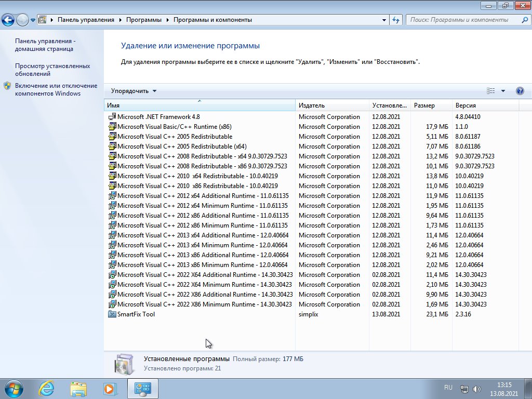Click Программы и компоненты breadcrumb
532x399 pixels.
point(212,20)
